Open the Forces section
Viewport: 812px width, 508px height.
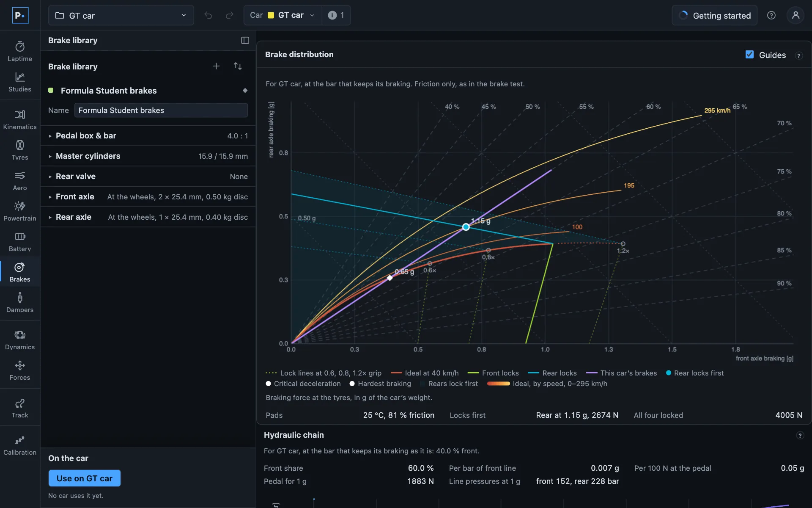20,370
